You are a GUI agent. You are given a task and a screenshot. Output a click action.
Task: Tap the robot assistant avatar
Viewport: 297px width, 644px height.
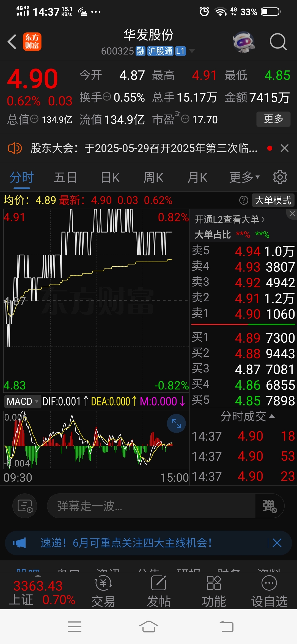pos(243,42)
